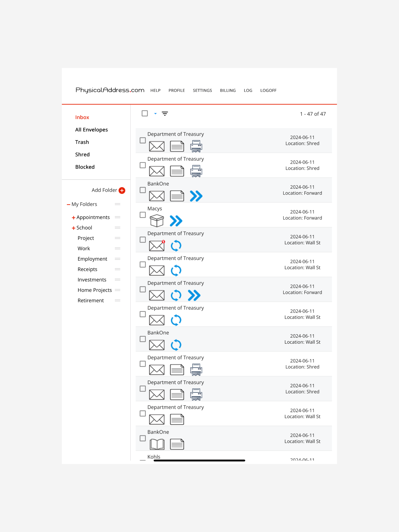Open SETTINGS in the top navigation

pyautogui.click(x=203, y=90)
